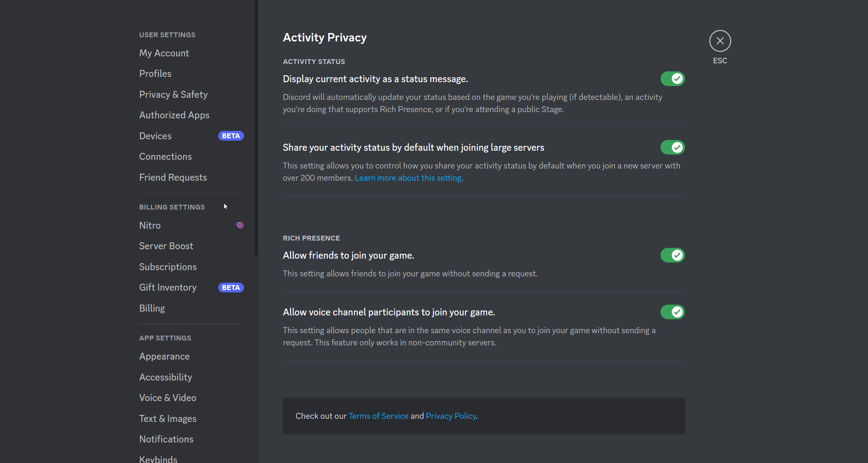Screen dimensions: 868x463
Task: Open My Account settings
Action: pos(164,53)
